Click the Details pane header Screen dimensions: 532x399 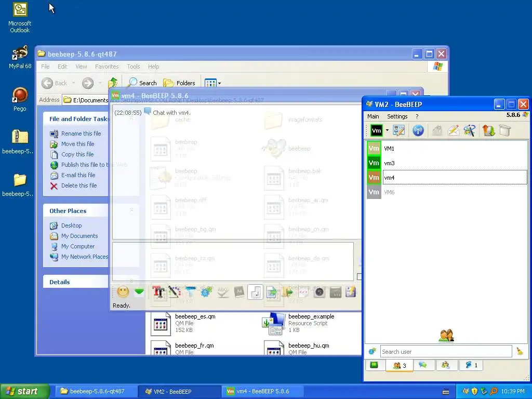[x=76, y=282]
